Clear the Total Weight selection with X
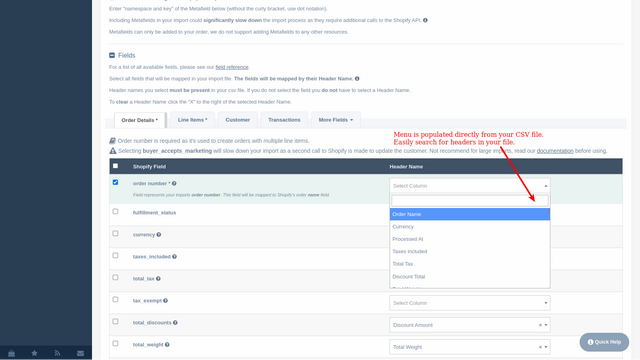Viewport: 640px width, 360px height. (540, 347)
